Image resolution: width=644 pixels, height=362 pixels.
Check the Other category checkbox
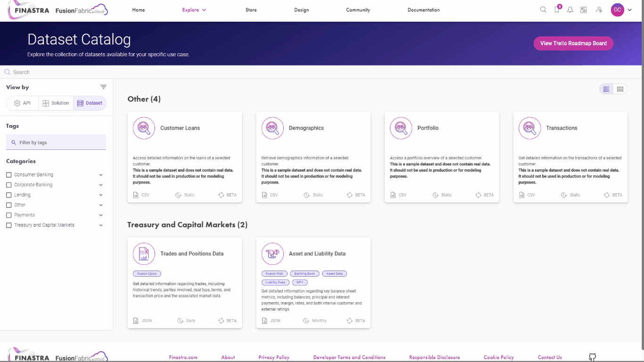8,205
